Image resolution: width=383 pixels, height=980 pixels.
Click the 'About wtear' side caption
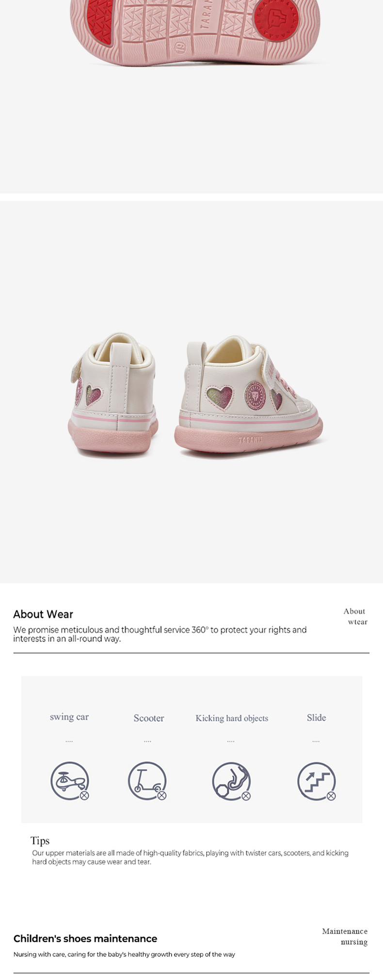pos(355,616)
